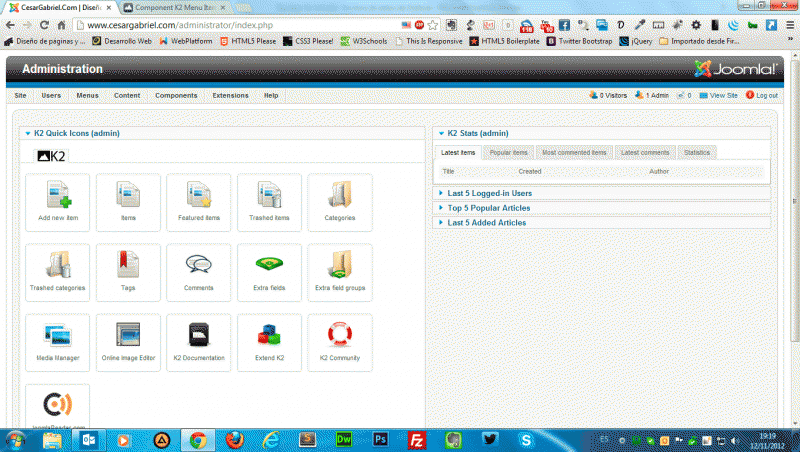
Task: Open the HTML5 Boilerplate bookmark
Action: (x=504, y=41)
